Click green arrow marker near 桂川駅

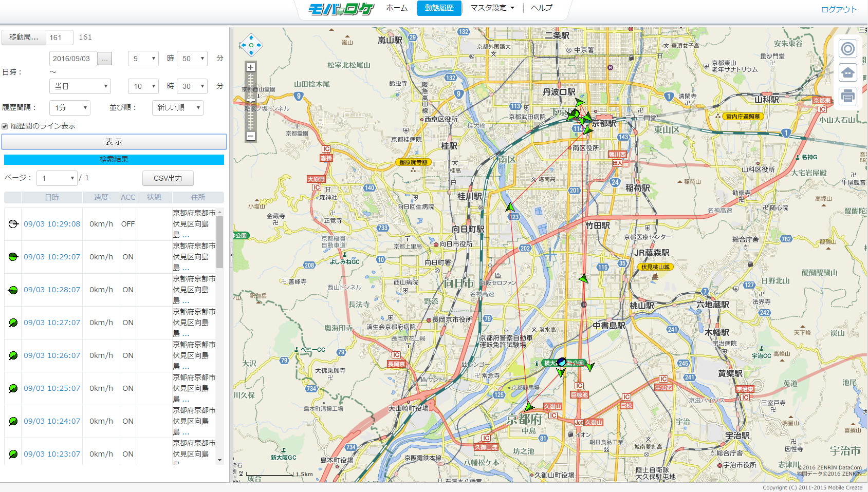[x=510, y=207]
